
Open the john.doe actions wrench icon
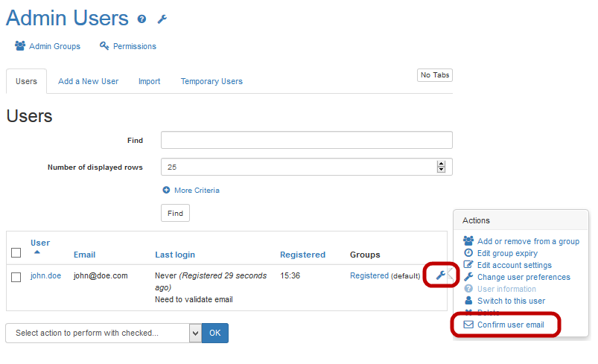pyautogui.click(x=440, y=276)
